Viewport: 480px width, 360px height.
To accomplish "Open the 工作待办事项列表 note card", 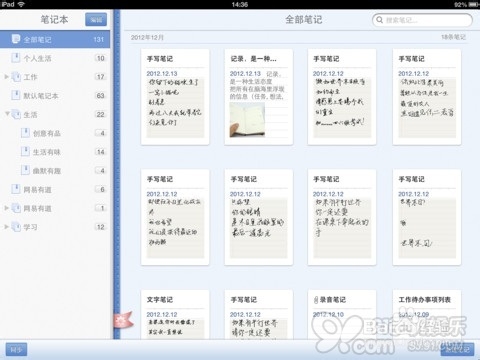I will pyautogui.click(x=427, y=315).
